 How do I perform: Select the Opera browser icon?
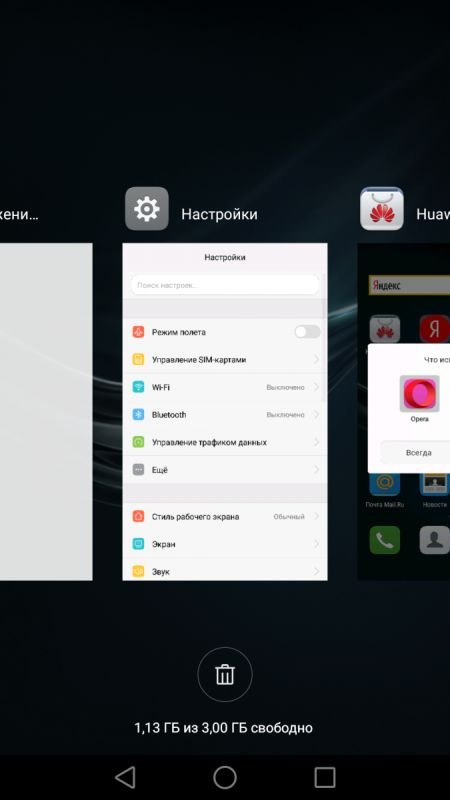(419, 394)
